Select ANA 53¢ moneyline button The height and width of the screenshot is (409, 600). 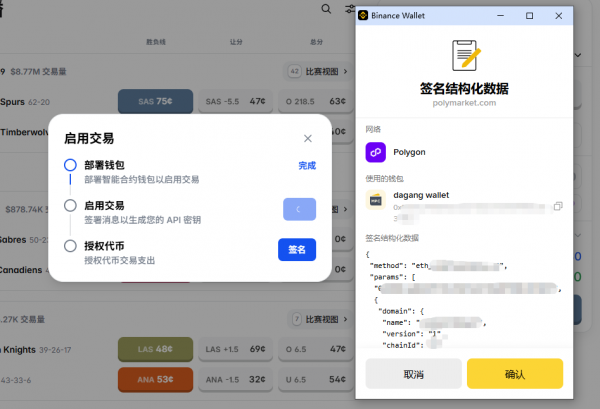click(155, 380)
